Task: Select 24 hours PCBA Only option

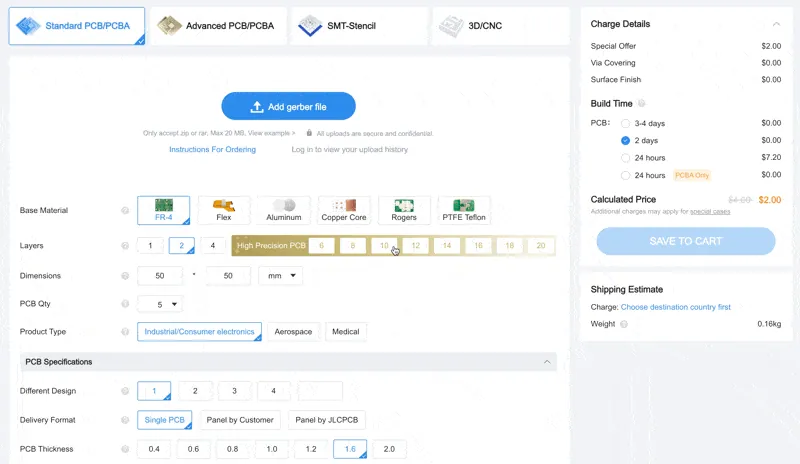Action: point(625,175)
